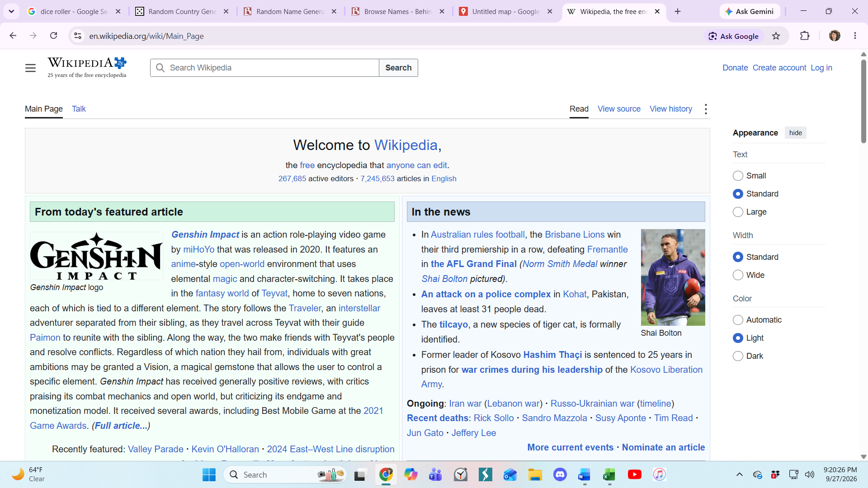Open the Genshin Impact article link
Screen dimensions: 868x488
click(205, 235)
